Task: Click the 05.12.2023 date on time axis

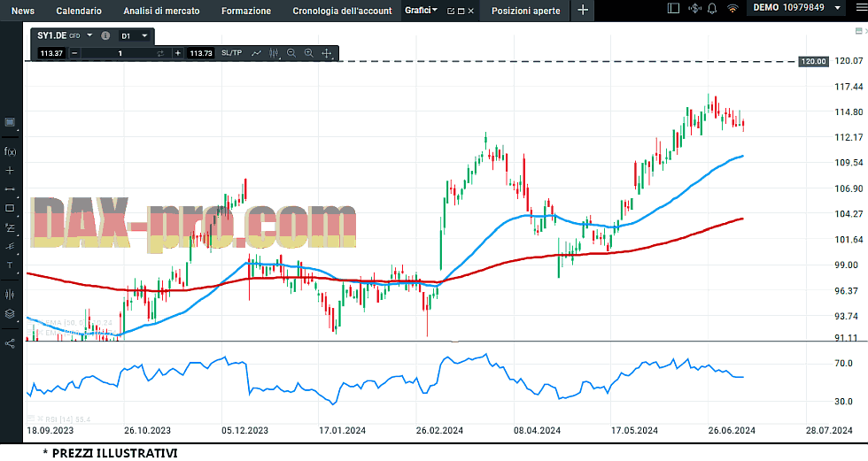Action: coord(244,431)
